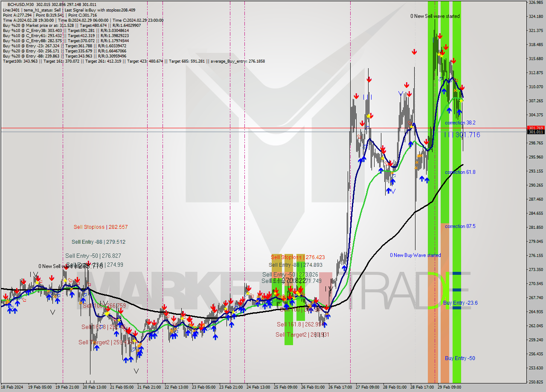The image size is (546, 392).
Task: Click the 270.545 price axis label
Action: [536, 283]
